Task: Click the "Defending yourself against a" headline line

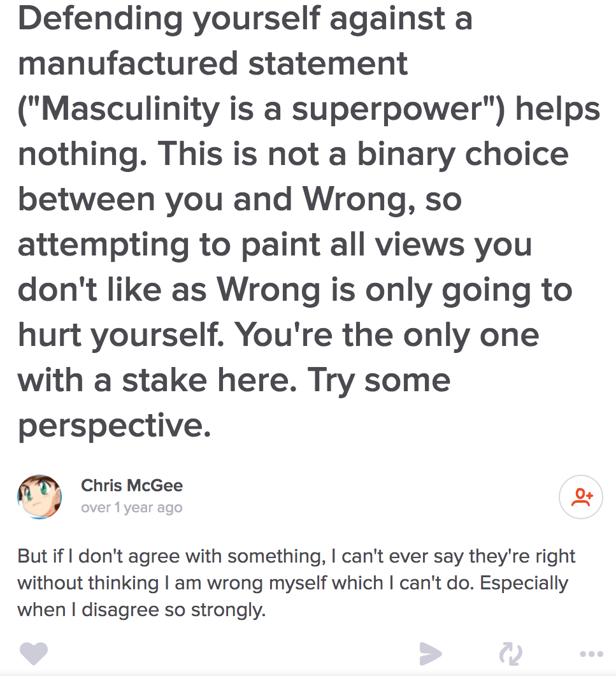Action: 245,18
